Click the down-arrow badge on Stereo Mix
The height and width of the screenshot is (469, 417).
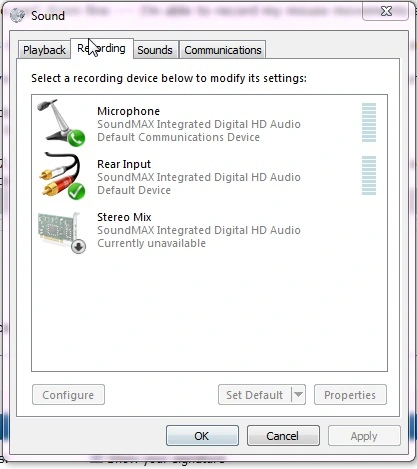click(x=79, y=247)
